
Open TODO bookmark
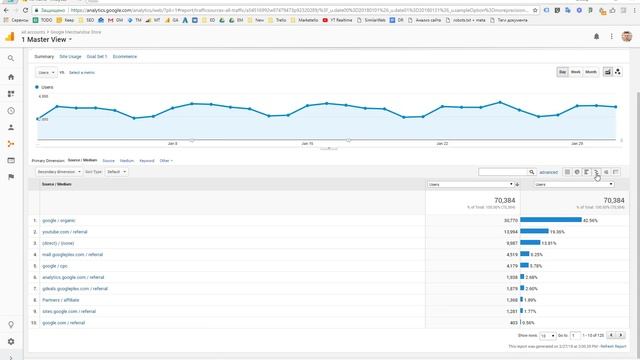coord(43,20)
